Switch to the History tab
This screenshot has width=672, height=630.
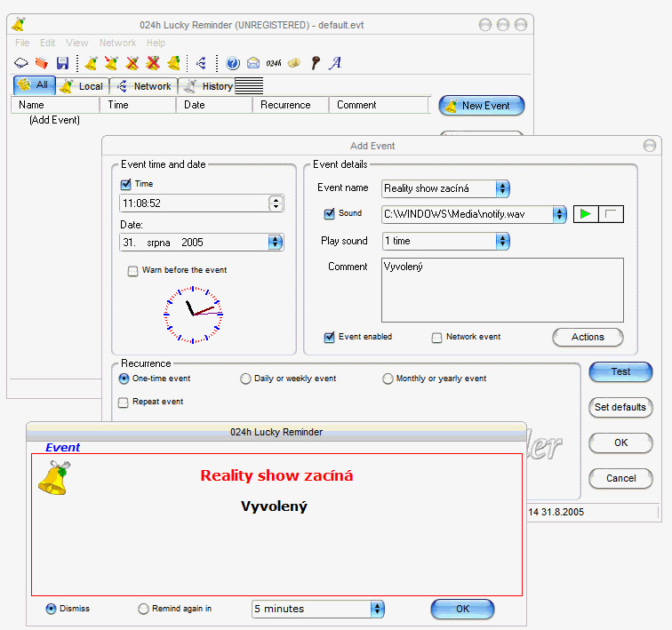207,86
